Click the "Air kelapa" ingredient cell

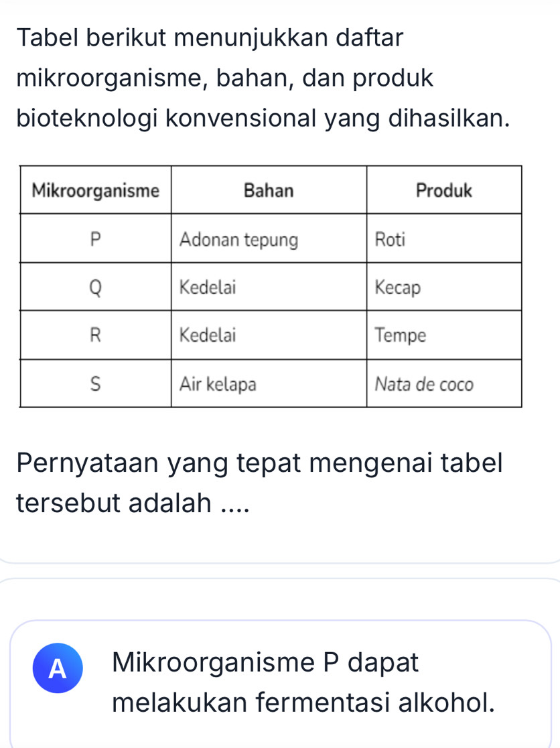(218, 384)
